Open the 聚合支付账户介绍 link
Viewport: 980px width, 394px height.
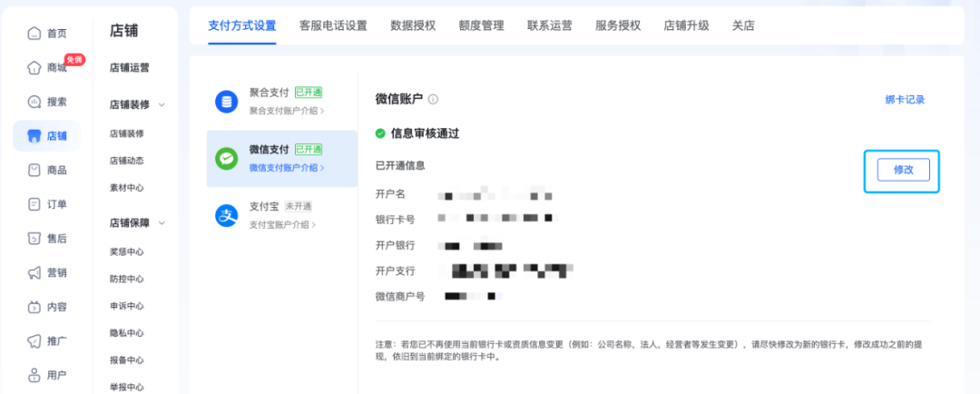[x=287, y=112]
